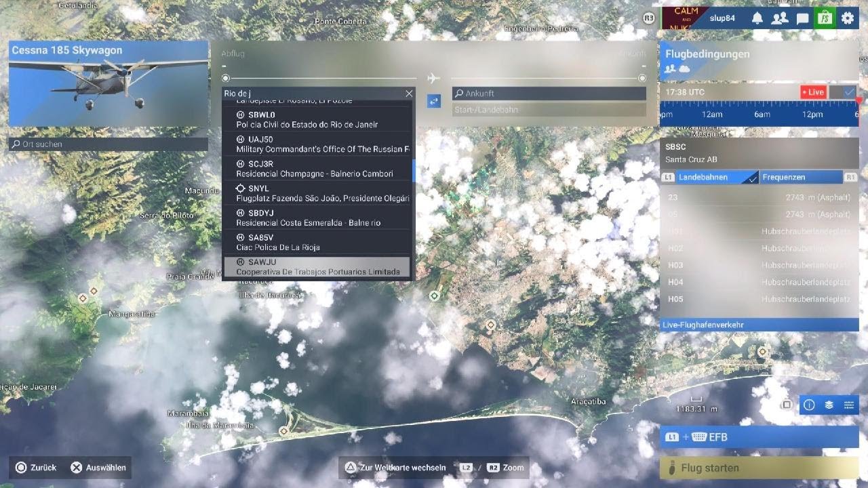Clear the 'Rio de j' search text

point(409,94)
